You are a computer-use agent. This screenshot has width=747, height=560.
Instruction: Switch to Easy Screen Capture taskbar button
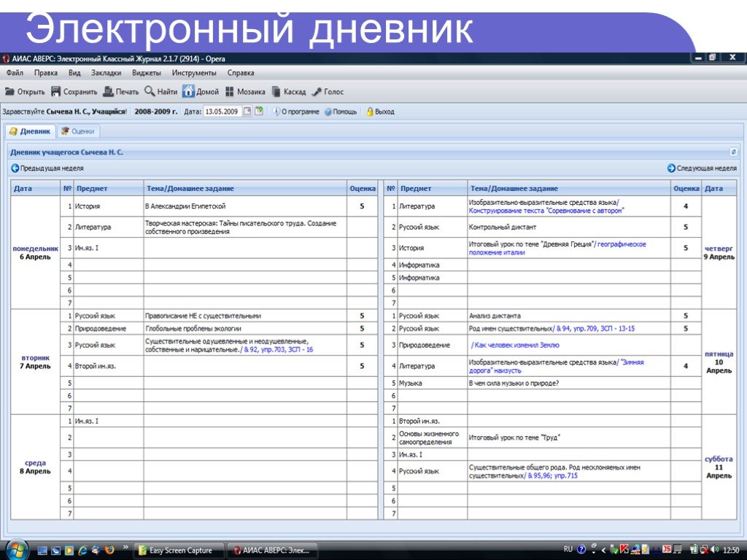click(x=181, y=551)
